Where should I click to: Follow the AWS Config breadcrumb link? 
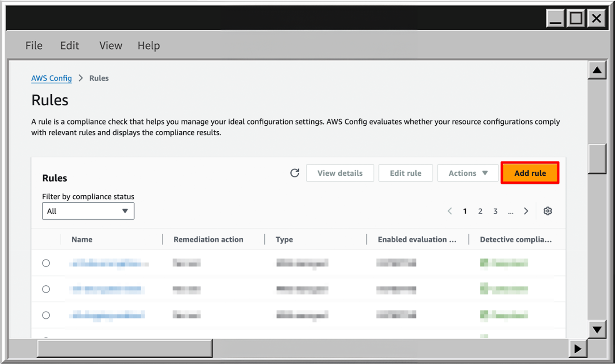[x=51, y=78]
